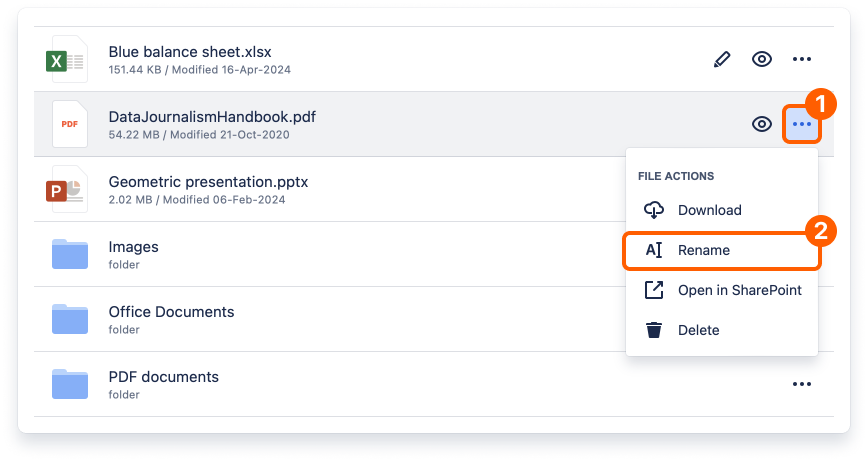Choose Delete from the file actions menu
Image resolution: width=868 pixels, height=461 pixels.
698,330
